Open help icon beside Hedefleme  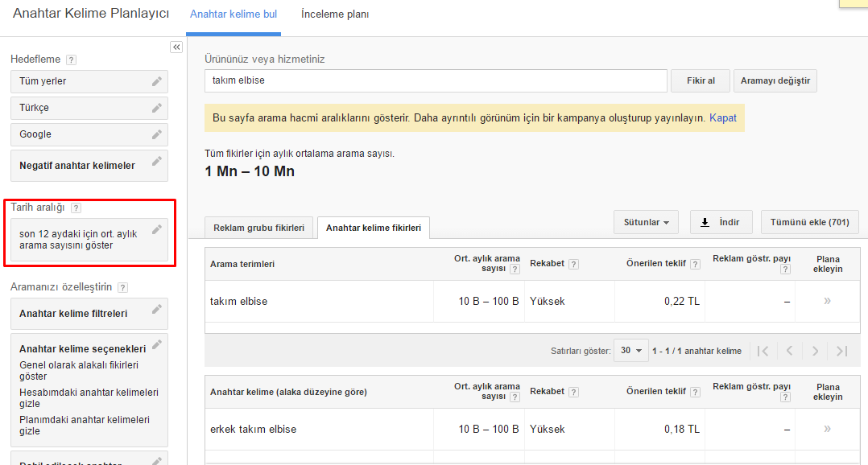72,60
